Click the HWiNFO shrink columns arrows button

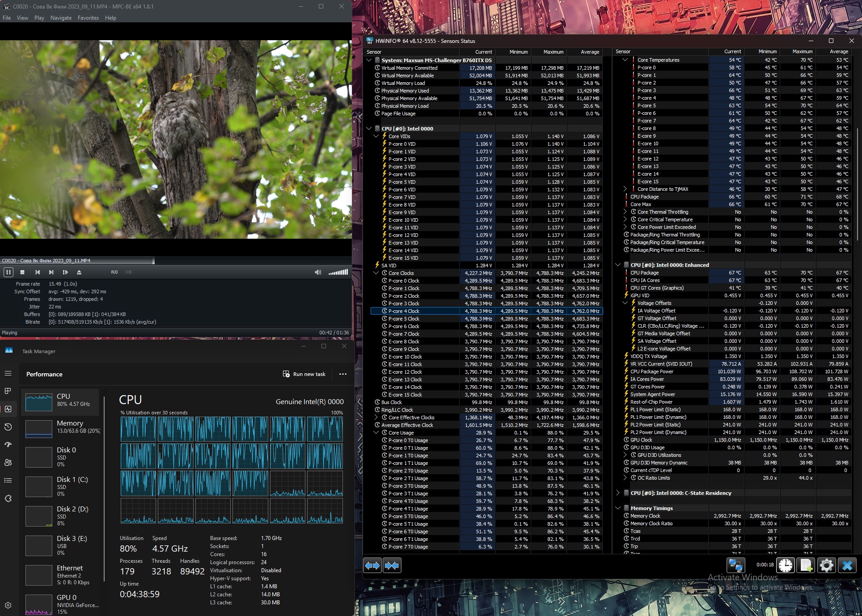pyautogui.click(x=392, y=565)
